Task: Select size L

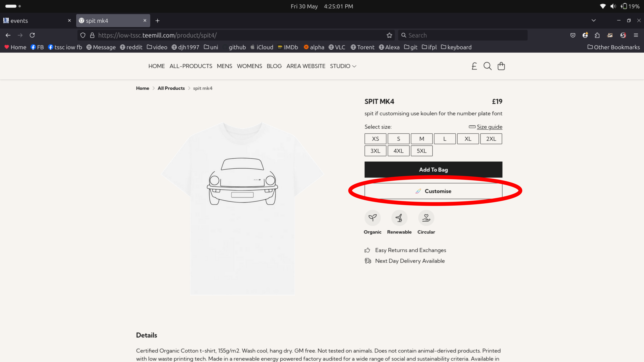Action: point(445,139)
